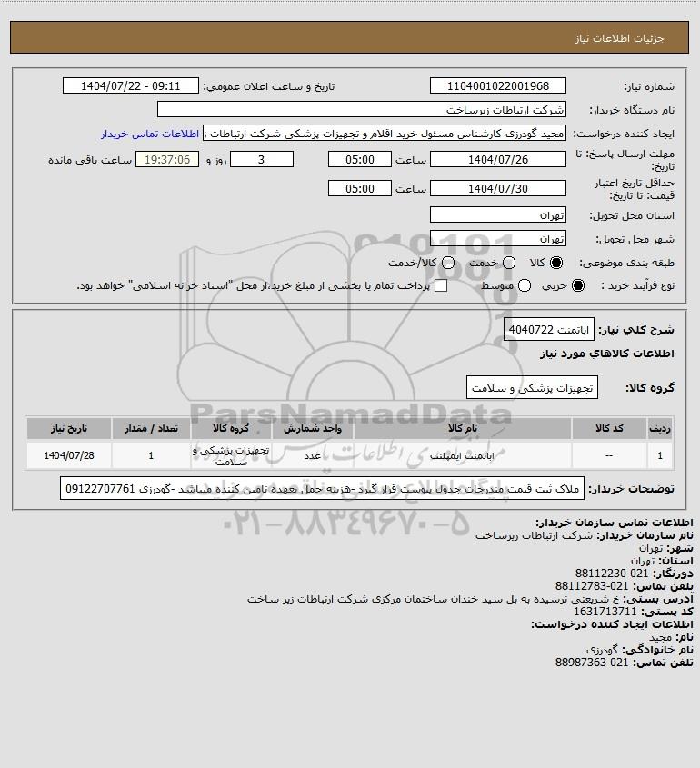
Task: Click the unit cell عدد
Action: coord(313,455)
